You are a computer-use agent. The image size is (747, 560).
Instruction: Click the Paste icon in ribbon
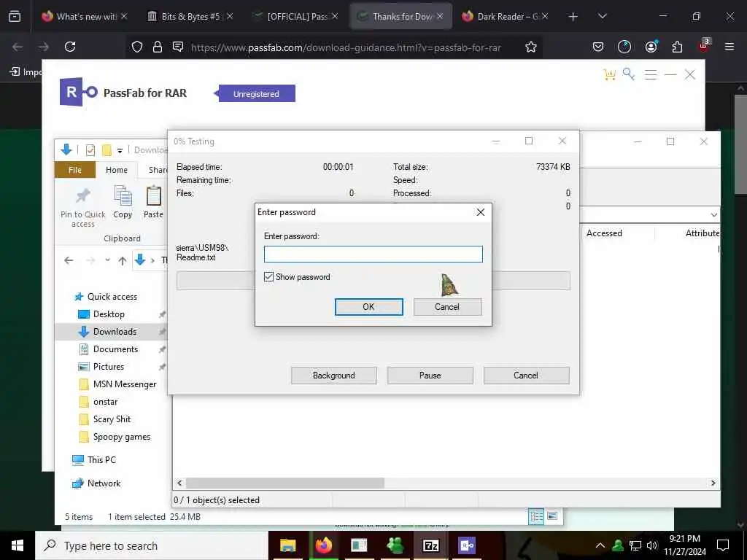point(153,196)
